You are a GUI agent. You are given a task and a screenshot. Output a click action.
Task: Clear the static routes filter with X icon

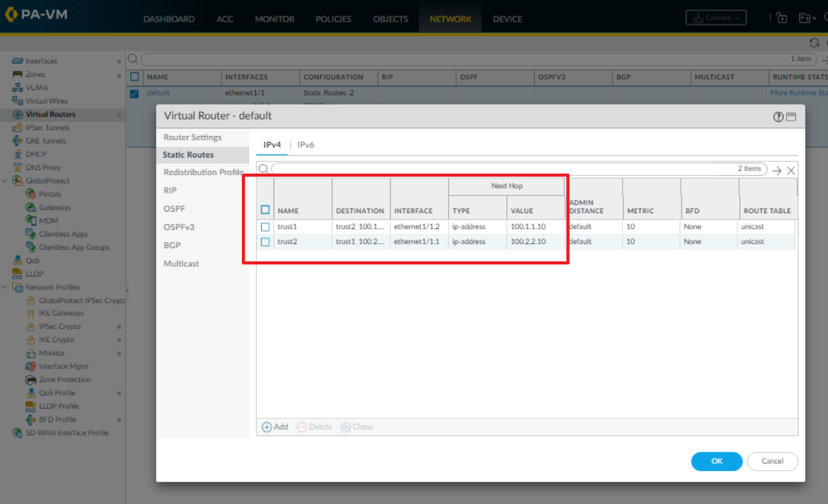(x=791, y=170)
